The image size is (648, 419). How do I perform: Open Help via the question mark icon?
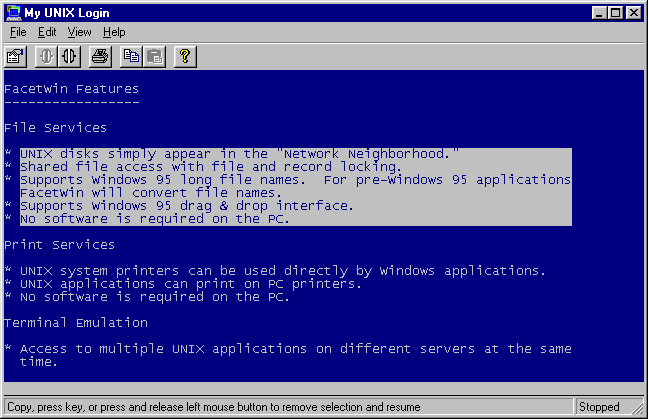tap(184, 56)
